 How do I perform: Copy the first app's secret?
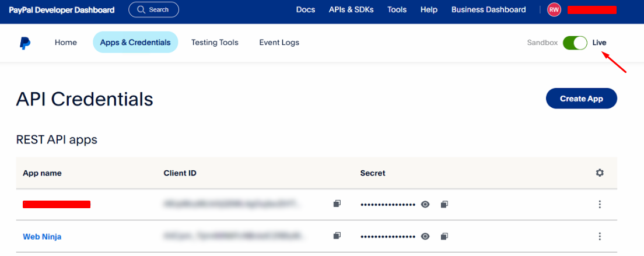444,204
